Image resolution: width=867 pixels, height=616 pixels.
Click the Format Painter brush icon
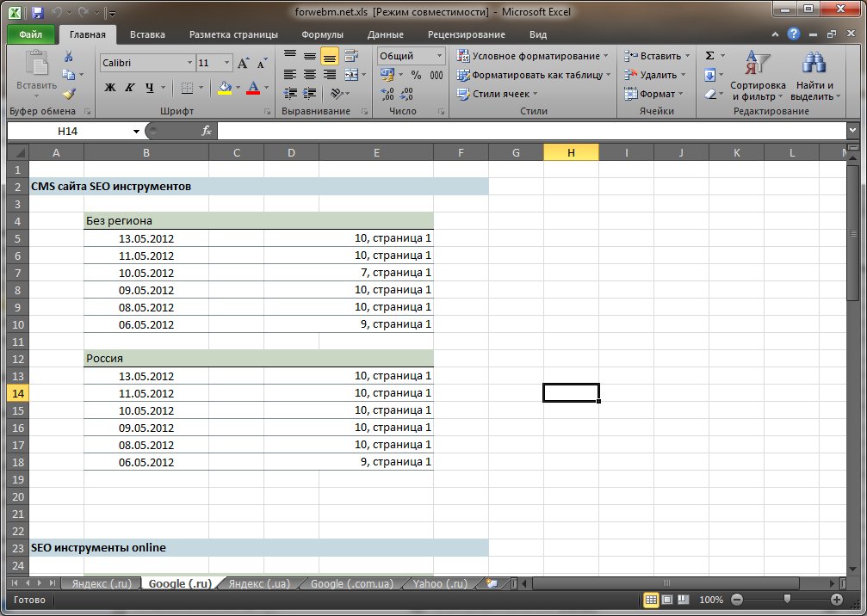(x=69, y=94)
